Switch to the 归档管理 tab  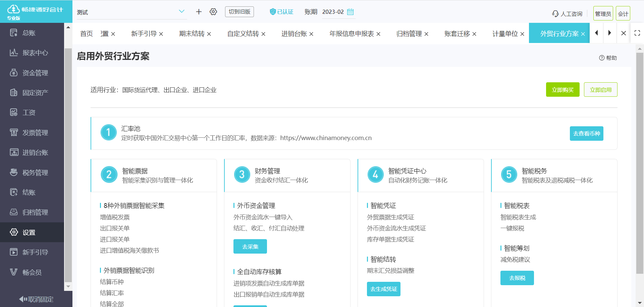coord(409,34)
